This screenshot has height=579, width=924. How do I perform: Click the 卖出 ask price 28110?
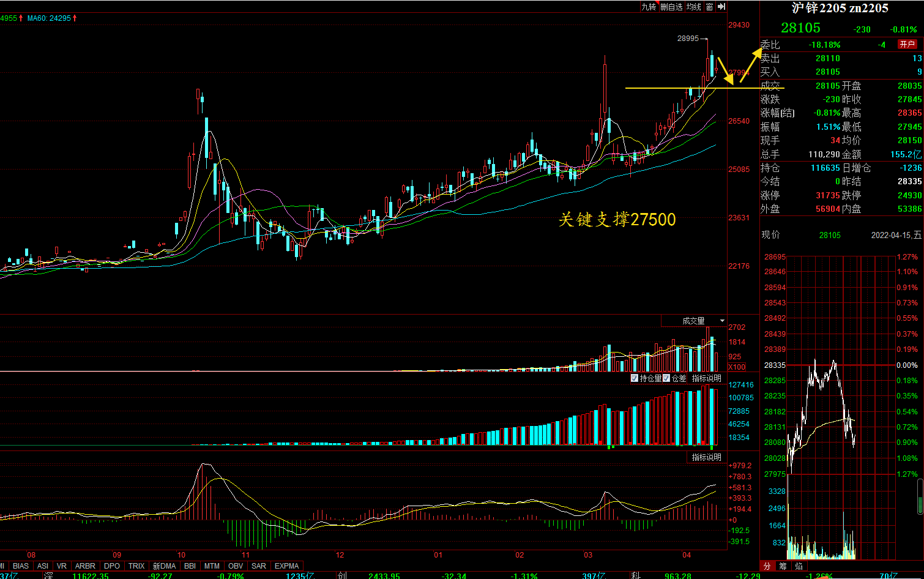(828, 58)
